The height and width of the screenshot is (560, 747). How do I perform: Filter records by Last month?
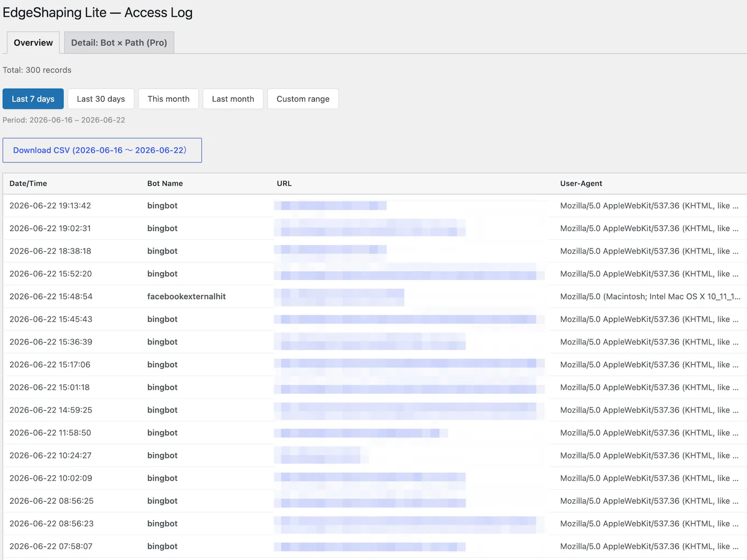[x=233, y=99]
